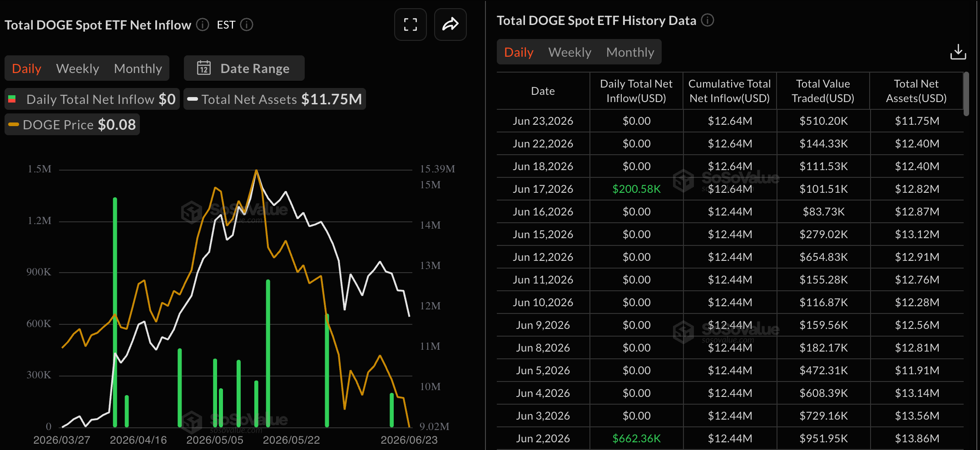Click the 2026/03/27 x-axis date label
Image resolution: width=980 pixels, height=450 pixels.
62,440
